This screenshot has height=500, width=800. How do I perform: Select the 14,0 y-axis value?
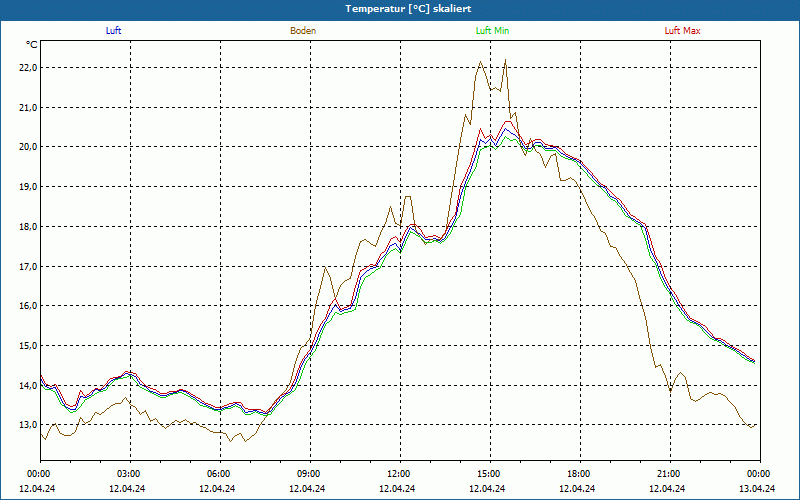[x=28, y=385]
